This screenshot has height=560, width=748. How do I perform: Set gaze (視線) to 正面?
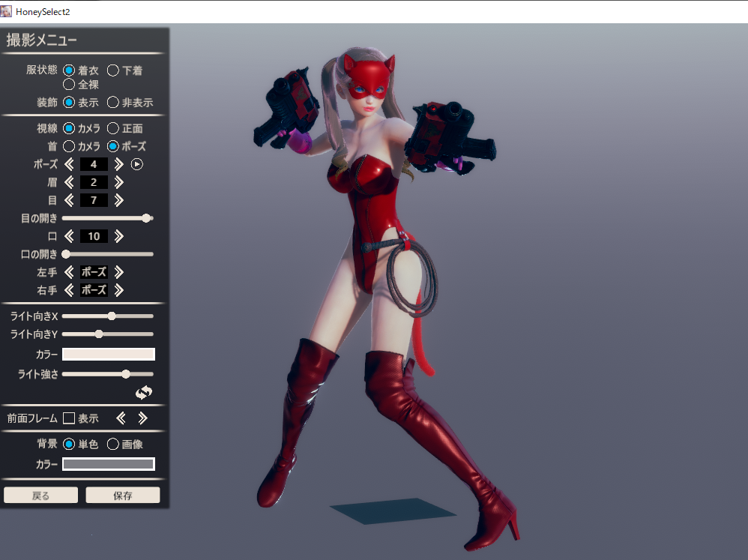[113, 129]
